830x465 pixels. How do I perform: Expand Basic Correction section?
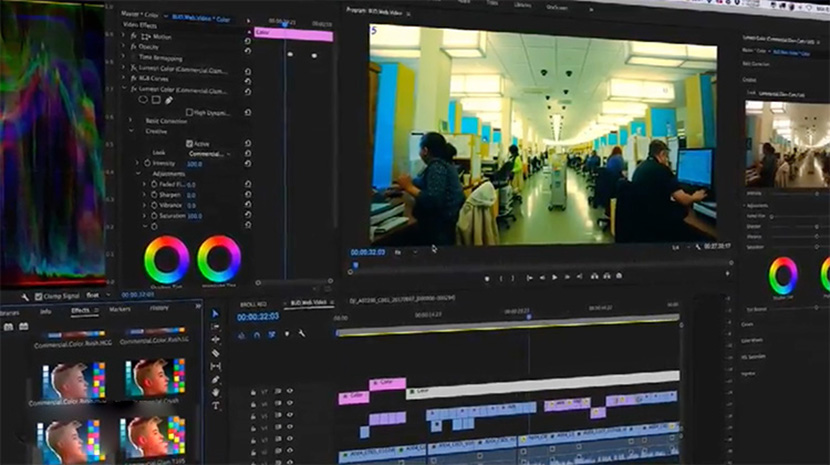(131, 121)
